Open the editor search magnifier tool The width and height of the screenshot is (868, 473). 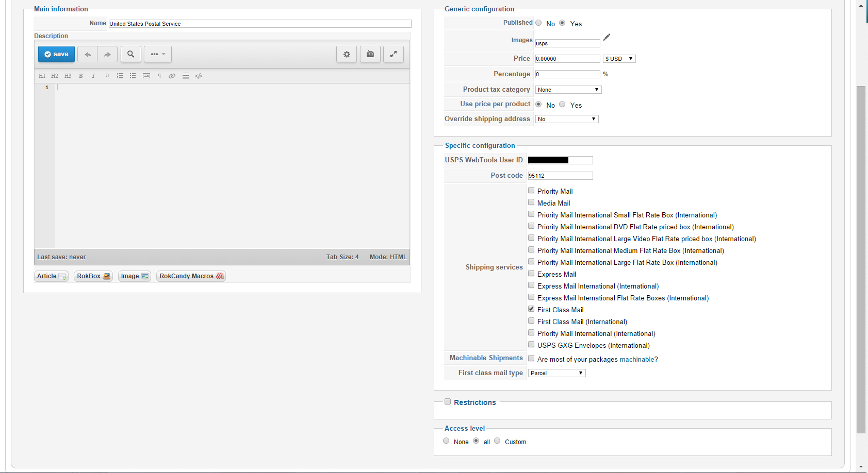tap(131, 54)
